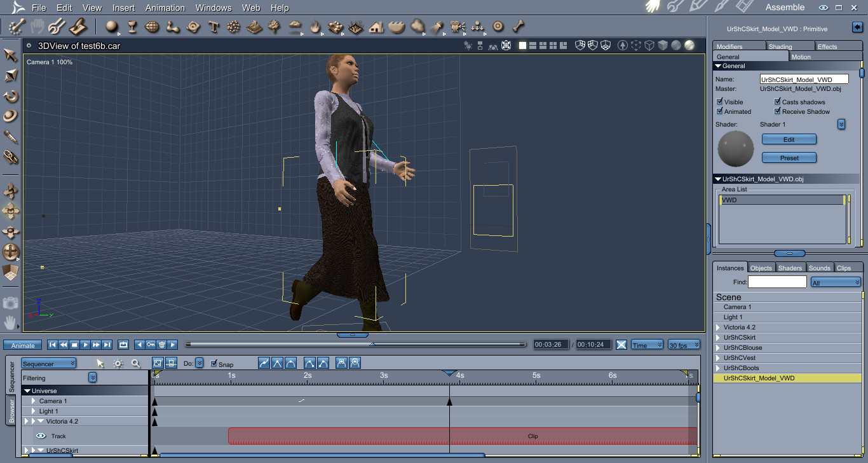Click the tree/plant object icon

click(274, 27)
